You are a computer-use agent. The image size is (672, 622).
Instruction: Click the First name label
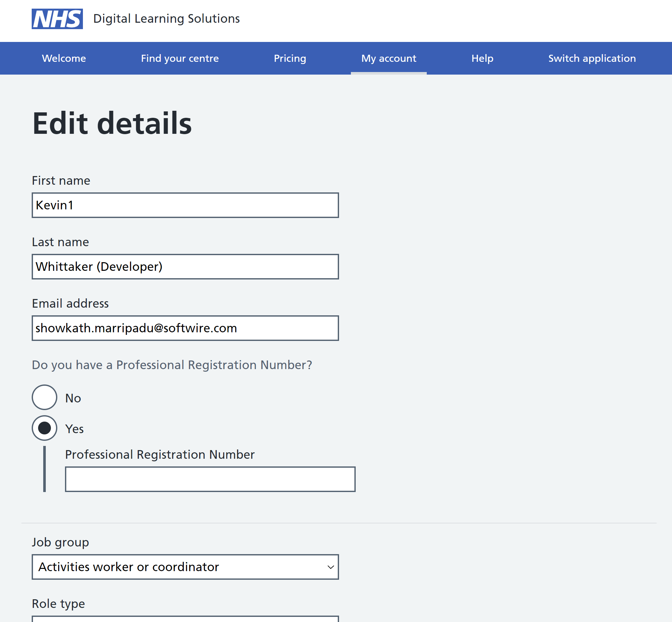[x=61, y=181]
